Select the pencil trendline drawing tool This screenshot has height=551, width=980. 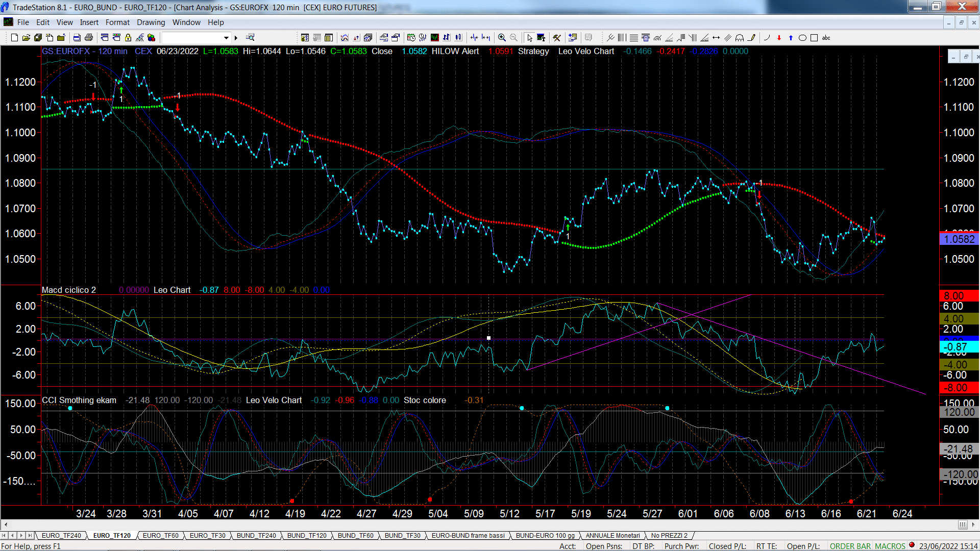[x=751, y=37]
